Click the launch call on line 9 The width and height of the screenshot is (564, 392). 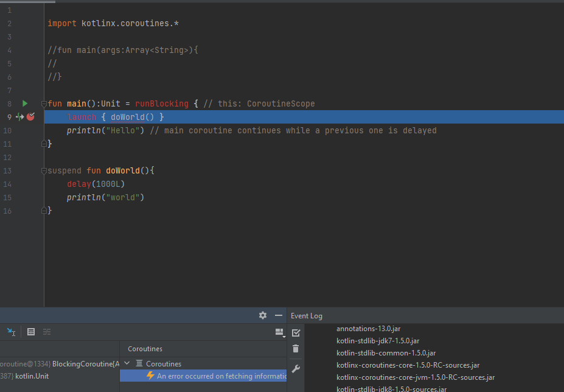82,117
